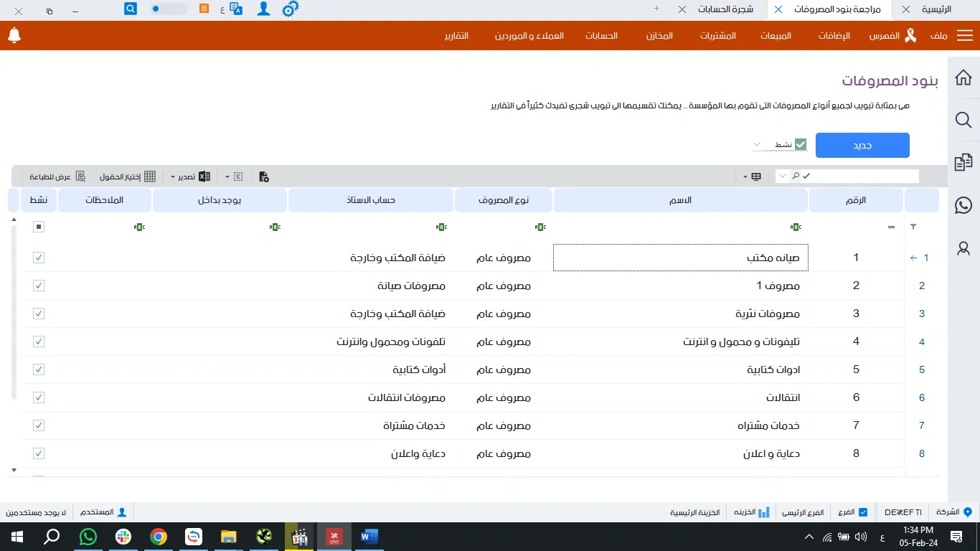This screenshot has width=980, height=551.
Task: Open record 2 via its row number link
Action: [x=921, y=285]
